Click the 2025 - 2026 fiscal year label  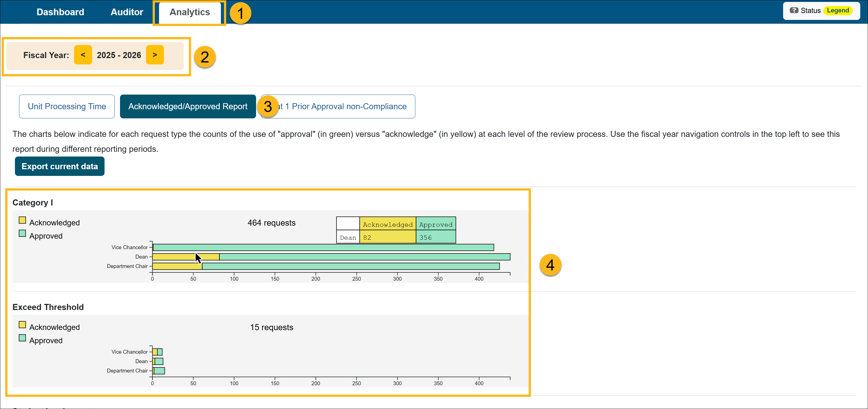click(119, 55)
